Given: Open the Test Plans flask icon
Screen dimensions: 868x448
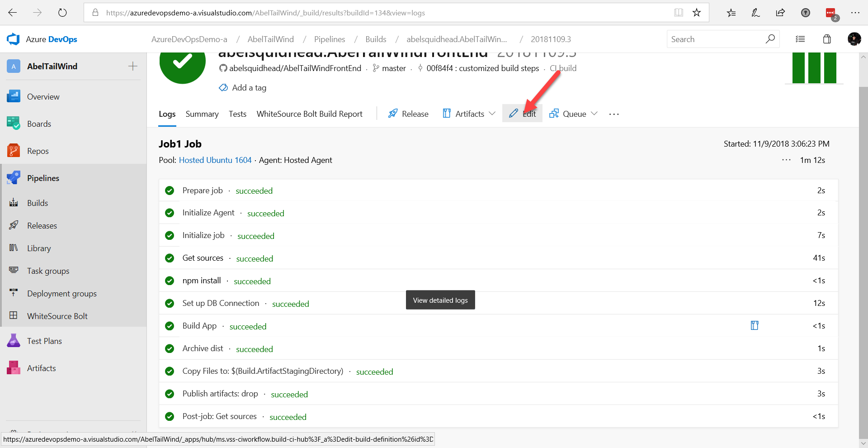Looking at the screenshot, I should pyautogui.click(x=14, y=341).
